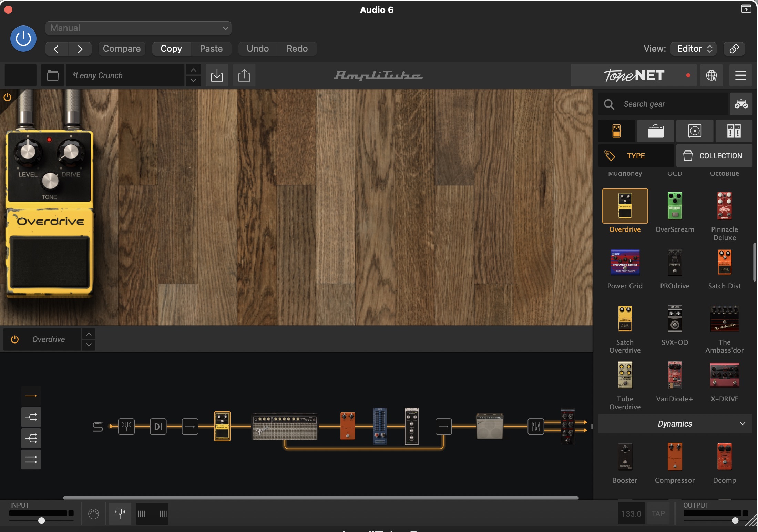The image size is (758, 532).
Task: Click the Copy button
Action: [x=171, y=49]
